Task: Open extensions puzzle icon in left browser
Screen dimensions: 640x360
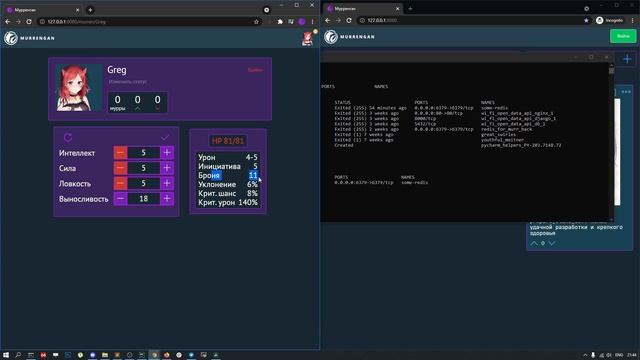Action: [x=280, y=22]
